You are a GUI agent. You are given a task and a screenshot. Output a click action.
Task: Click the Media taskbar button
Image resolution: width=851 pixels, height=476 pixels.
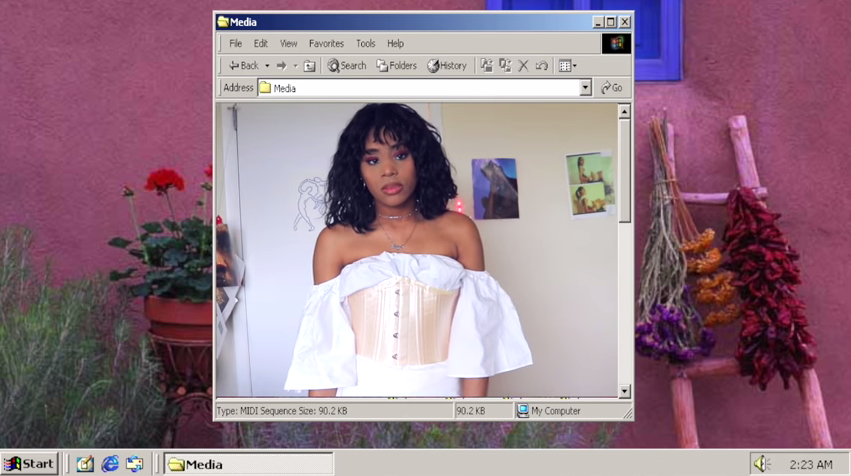249,465
